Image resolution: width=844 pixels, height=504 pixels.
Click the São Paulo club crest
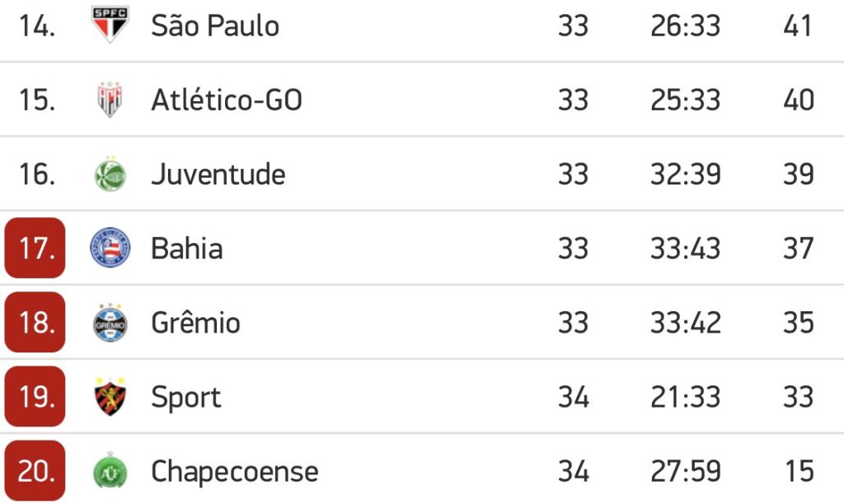point(110,25)
